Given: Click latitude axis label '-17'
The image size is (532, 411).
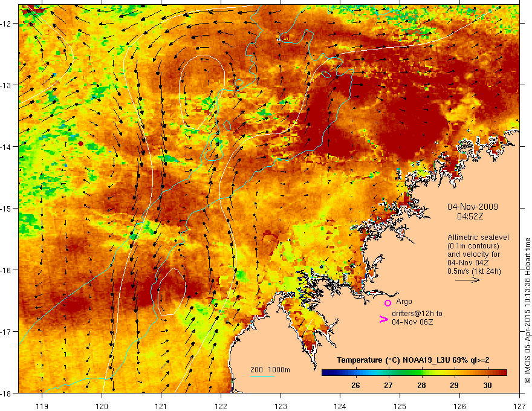Looking at the screenshot, I should click(x=6, y=331).
